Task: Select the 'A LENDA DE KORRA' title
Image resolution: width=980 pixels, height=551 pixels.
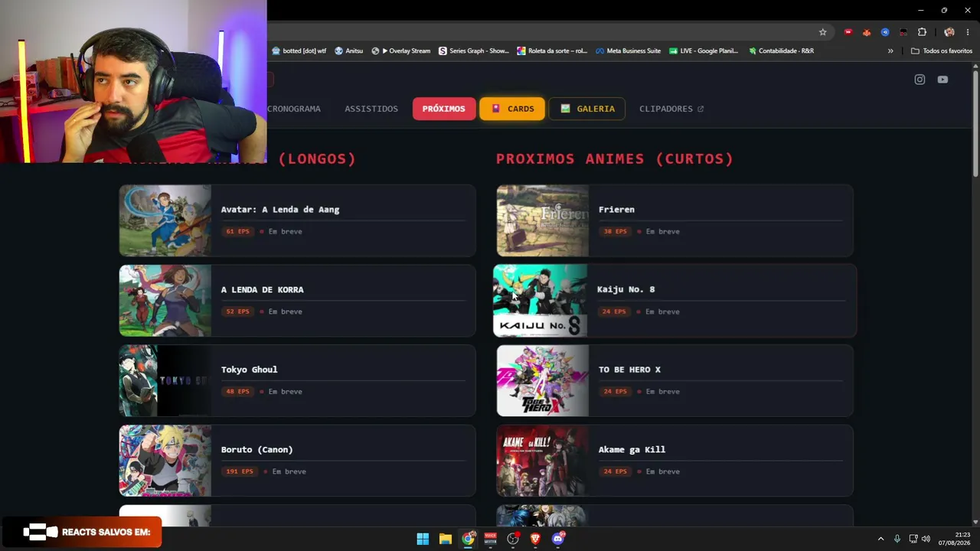Action: coord(263,290)
